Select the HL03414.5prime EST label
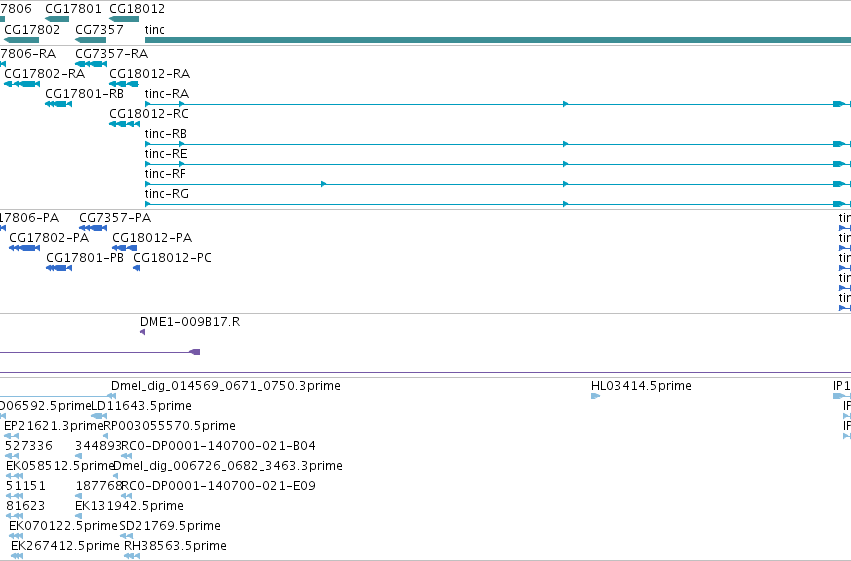The width and height of the screenshot is (851, 561). click(x=642, y=386)
